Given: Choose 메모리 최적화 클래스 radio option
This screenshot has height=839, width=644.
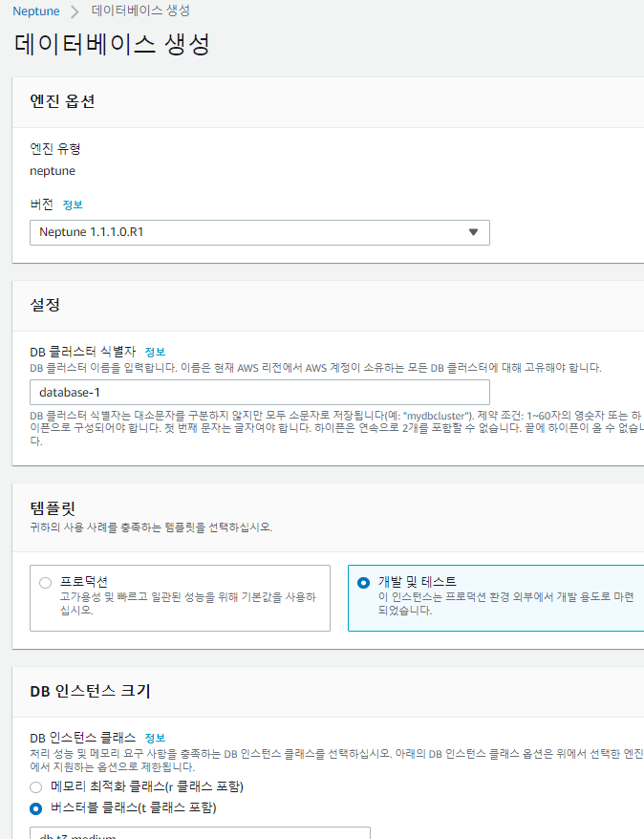Looking at the screenshot, I should (36, 786).
